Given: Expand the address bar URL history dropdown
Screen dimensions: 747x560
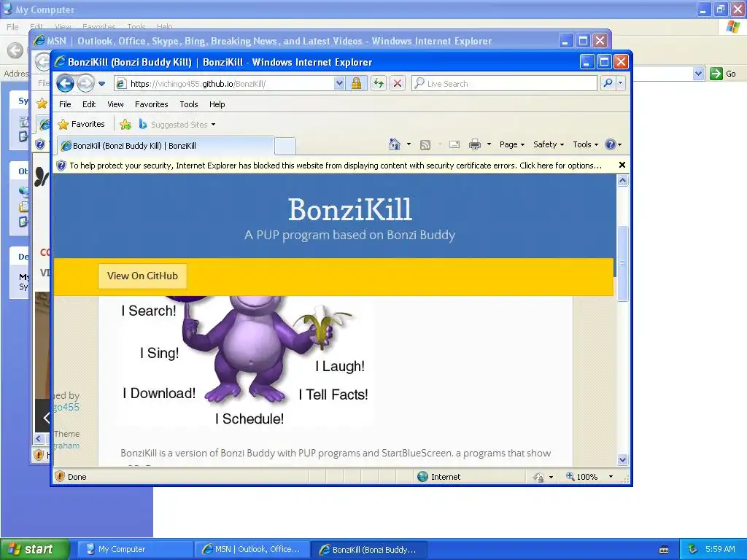Looking at the screenshot, I should (338, 83).
